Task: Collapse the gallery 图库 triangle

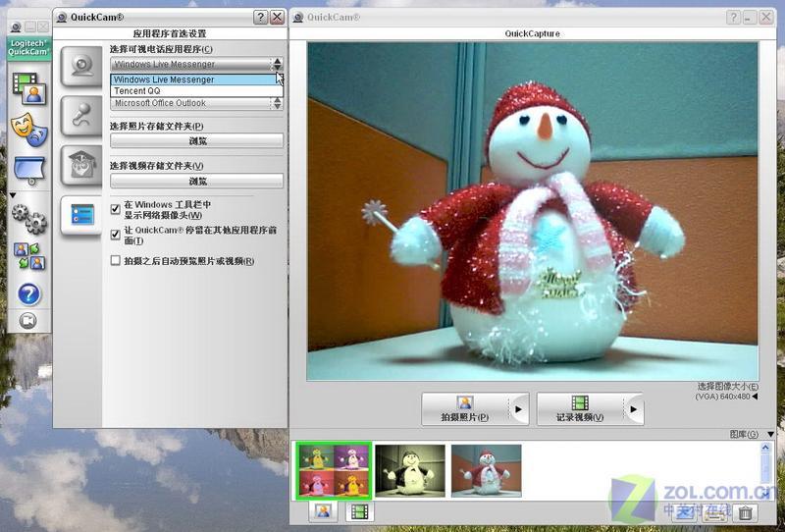Action: tap(771, 434)
